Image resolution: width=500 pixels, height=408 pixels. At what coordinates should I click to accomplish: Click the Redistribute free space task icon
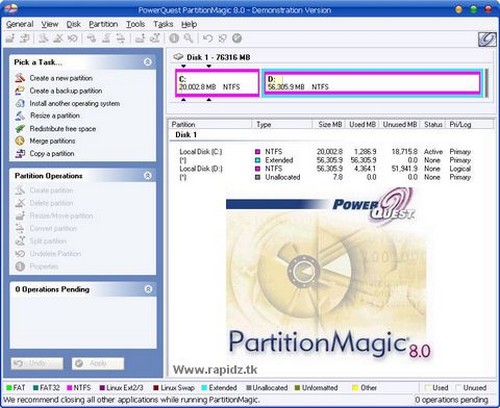pos(20,128)
